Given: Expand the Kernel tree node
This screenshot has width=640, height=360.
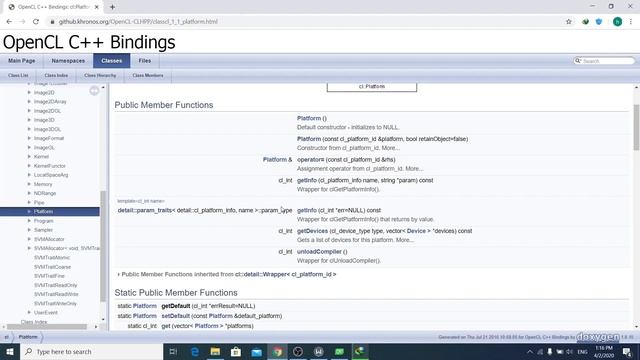Looking at the screenshot, I should (x=29, y=156).
